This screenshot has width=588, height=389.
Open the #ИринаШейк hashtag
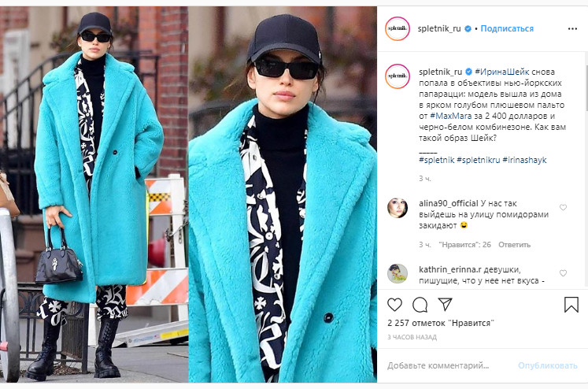coord(501,72)
